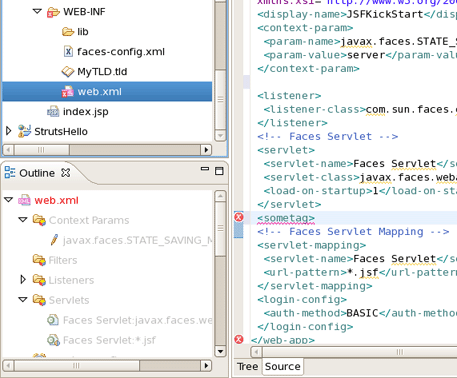Expand the StrutsHello project node
457x378 pixels.
[x=9, y=131]
